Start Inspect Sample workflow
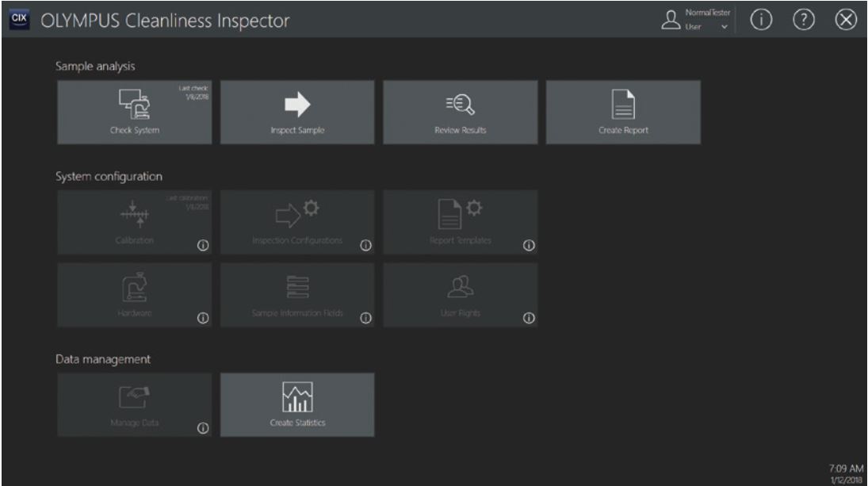Image resolution: width=868 pixels, height=486 pixels. [x=297, y=113]
